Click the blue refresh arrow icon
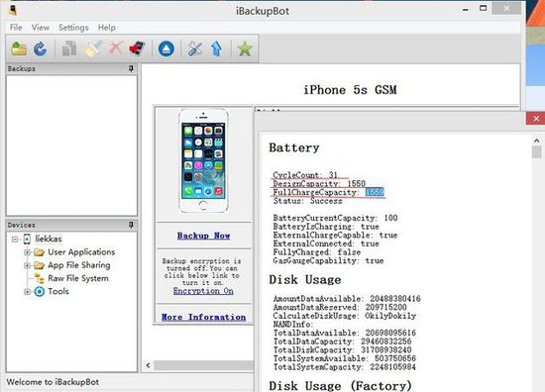545x392 pixels. pos(41,49)
